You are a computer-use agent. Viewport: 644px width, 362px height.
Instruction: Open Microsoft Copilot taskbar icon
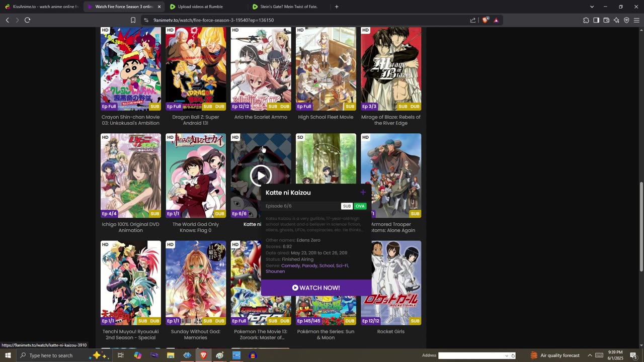(137, 355)
